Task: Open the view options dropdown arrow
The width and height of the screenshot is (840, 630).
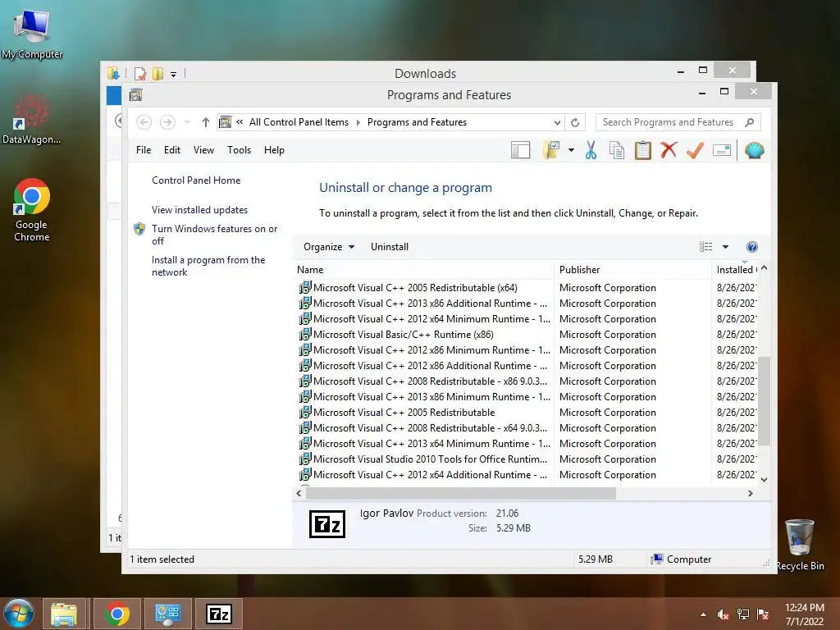Action: tap(725, 247)
